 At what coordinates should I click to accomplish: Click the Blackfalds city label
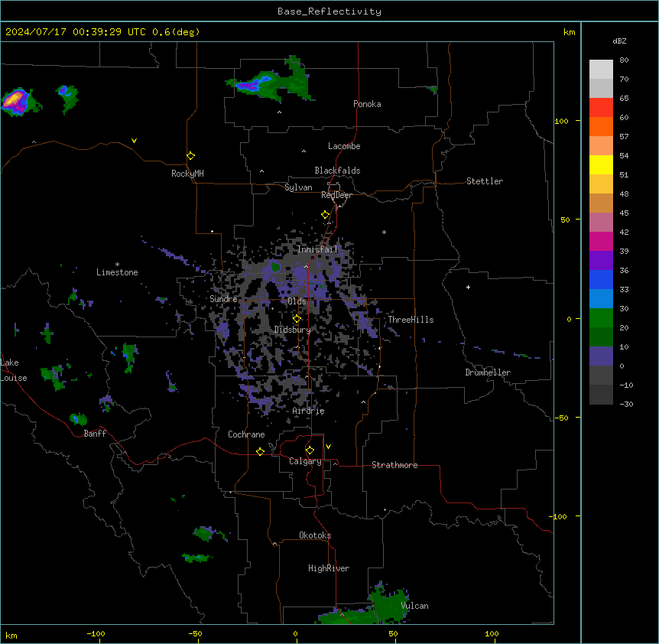337,171
